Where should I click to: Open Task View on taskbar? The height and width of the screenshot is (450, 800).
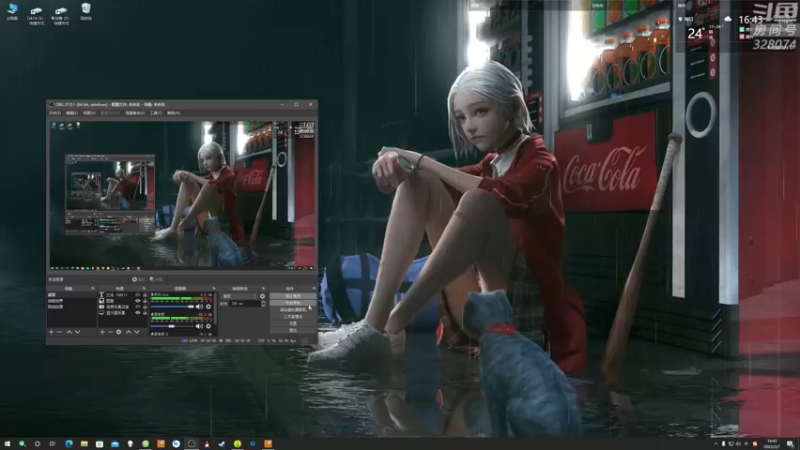click(x=52, y=444)
